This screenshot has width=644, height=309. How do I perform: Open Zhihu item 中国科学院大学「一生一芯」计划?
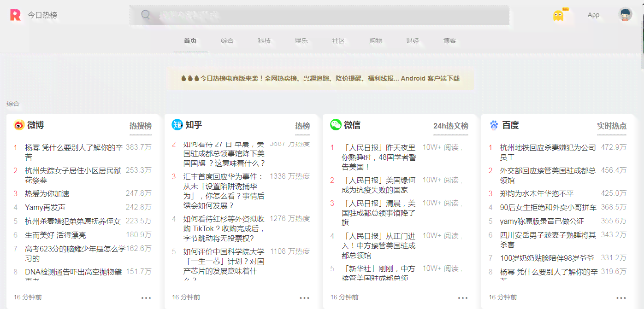pyautogui.click(x=224, y=266)
